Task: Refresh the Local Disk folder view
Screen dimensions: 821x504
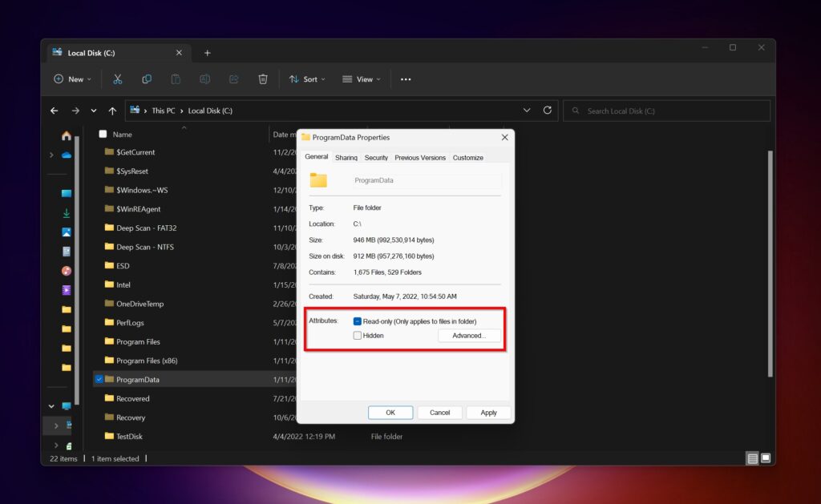Action: [x=548, y=111]
